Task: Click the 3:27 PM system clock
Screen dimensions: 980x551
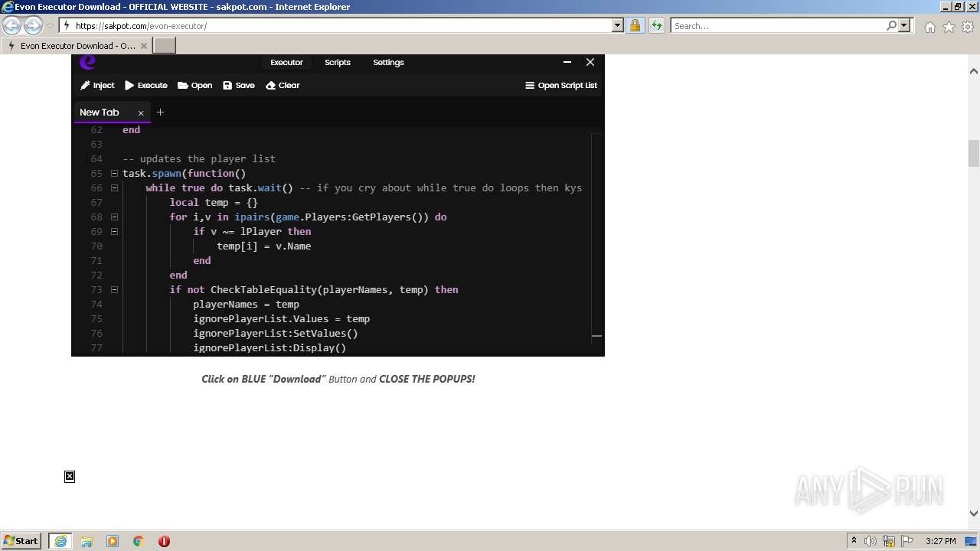Action: (940, 541)
